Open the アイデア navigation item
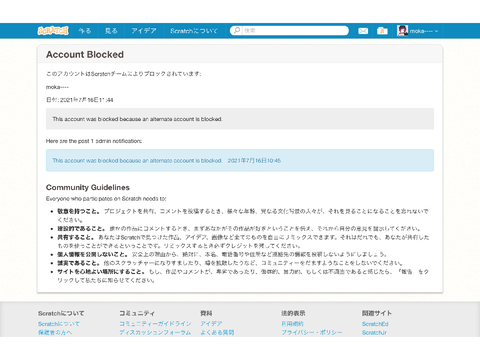This screenshot has width=480, height=360. [144, 31]
